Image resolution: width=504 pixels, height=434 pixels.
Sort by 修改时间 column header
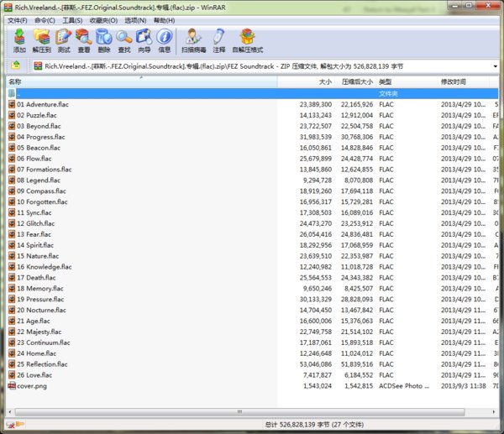click(454, 81)
